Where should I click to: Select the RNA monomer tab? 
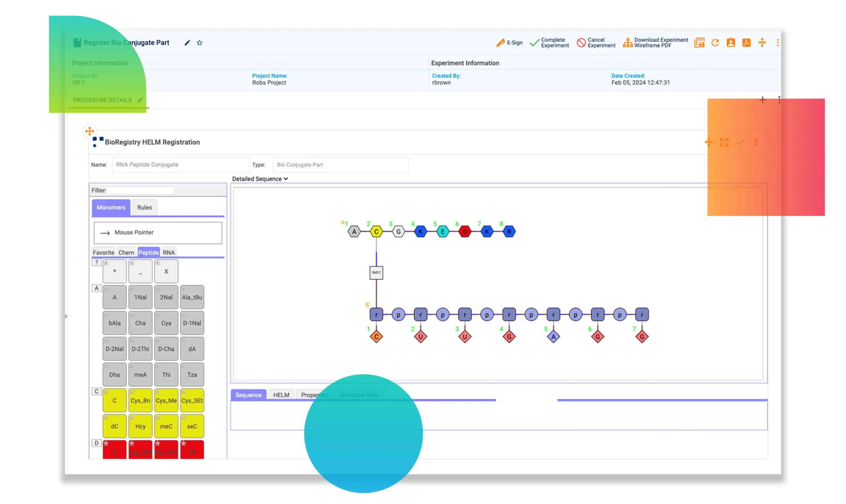click(169, 252)
